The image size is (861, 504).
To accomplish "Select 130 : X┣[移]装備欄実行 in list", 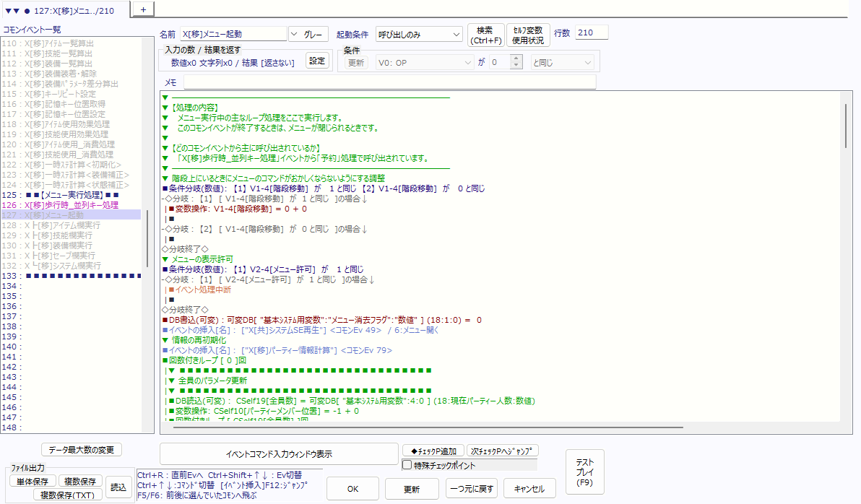I will pos(71,246).
